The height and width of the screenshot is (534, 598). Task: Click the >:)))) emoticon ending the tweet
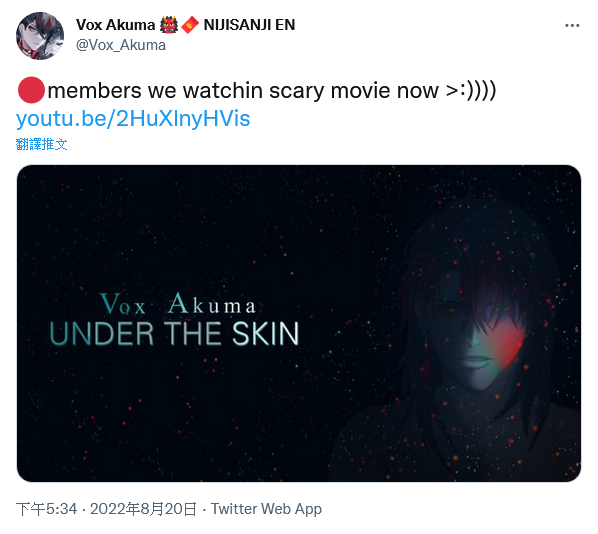tap(471, 91)
